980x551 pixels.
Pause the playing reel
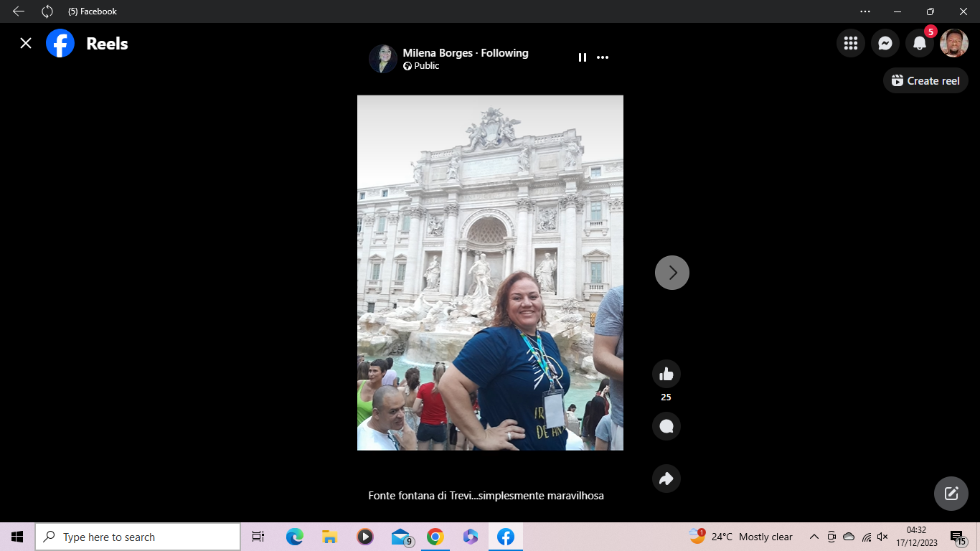(x=583, y=57)
